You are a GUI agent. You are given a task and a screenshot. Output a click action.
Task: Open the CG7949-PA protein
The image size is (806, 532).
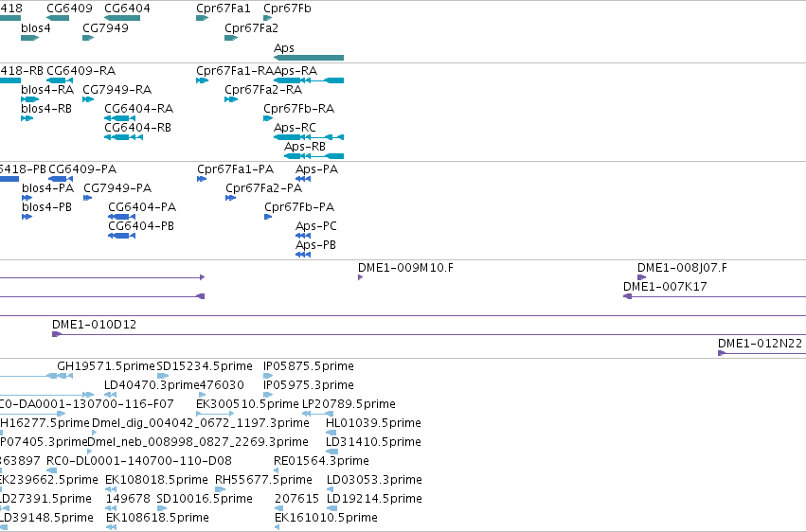tap(87, 198)
